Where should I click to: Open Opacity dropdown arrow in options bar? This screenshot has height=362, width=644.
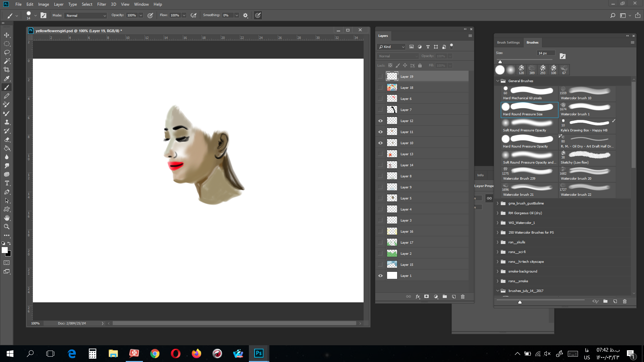(x=141, y=15)
